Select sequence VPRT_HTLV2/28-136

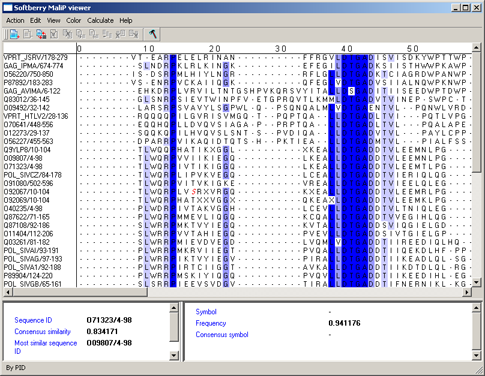(36, 116)
